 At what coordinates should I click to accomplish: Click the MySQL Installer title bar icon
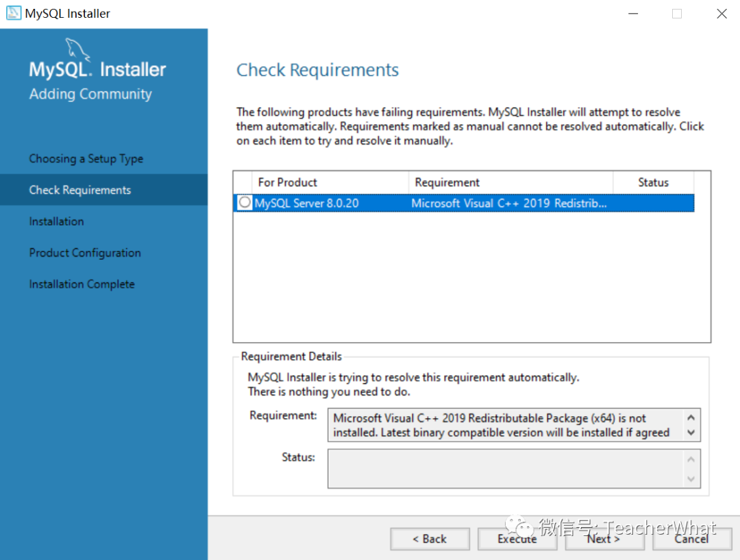pyautogui.click(x=14, y=13)
